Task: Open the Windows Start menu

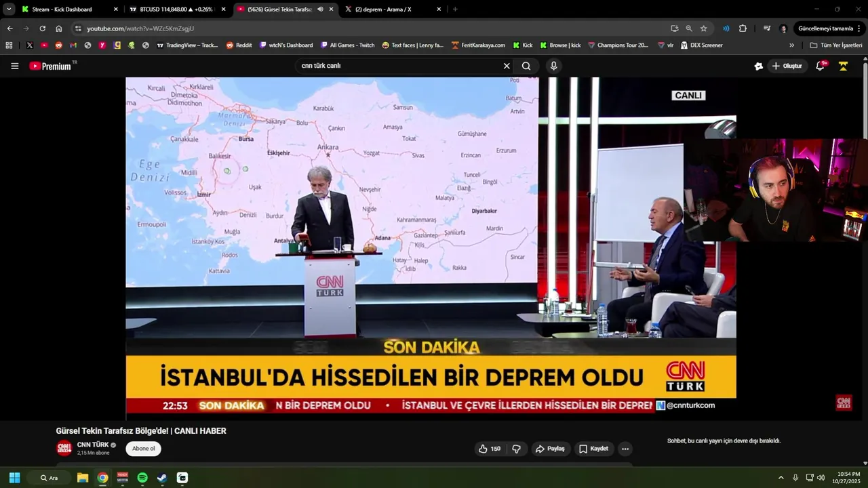Action: tap(14, 478)
